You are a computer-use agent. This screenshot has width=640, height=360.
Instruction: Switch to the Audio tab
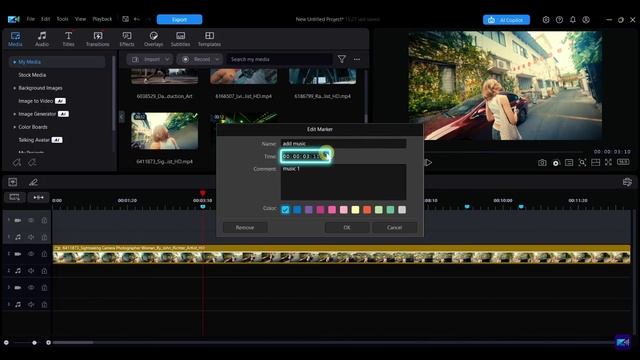click(42, 39)
